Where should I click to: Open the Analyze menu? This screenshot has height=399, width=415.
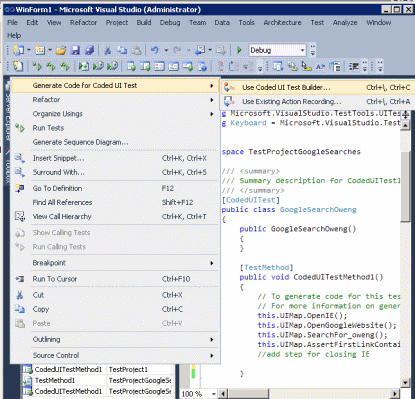(x=345, y=23)
